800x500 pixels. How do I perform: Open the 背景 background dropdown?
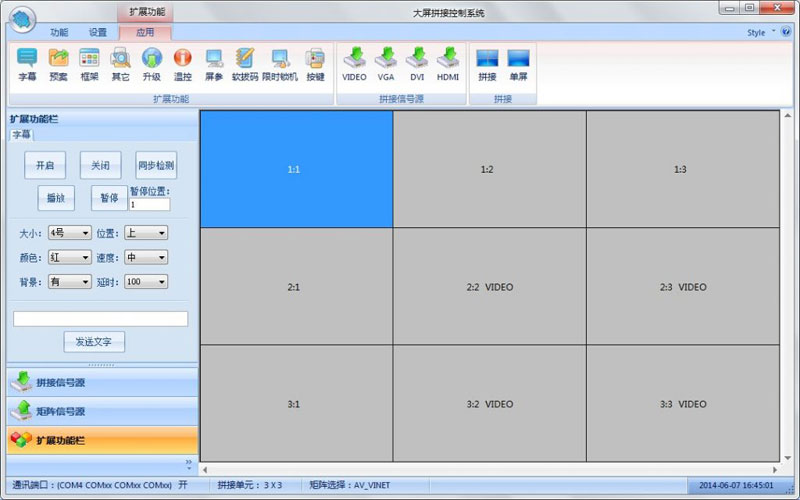pos(70,282)
